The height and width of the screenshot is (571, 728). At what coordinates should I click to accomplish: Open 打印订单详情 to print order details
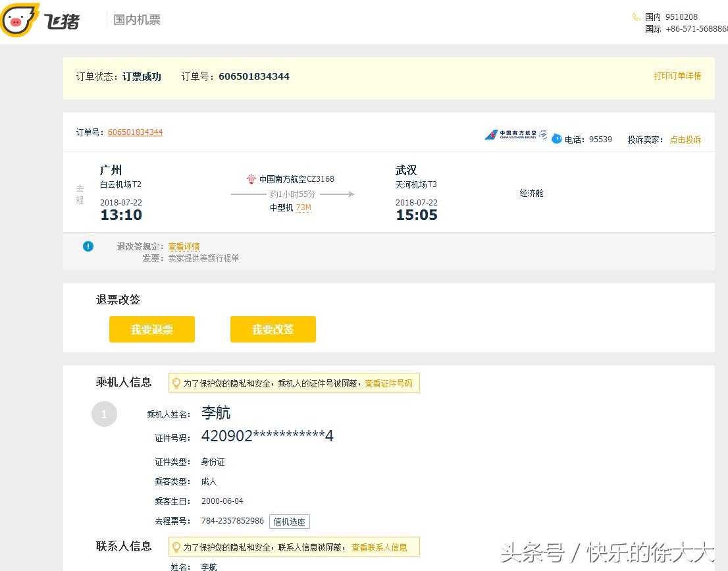[679, 76]
